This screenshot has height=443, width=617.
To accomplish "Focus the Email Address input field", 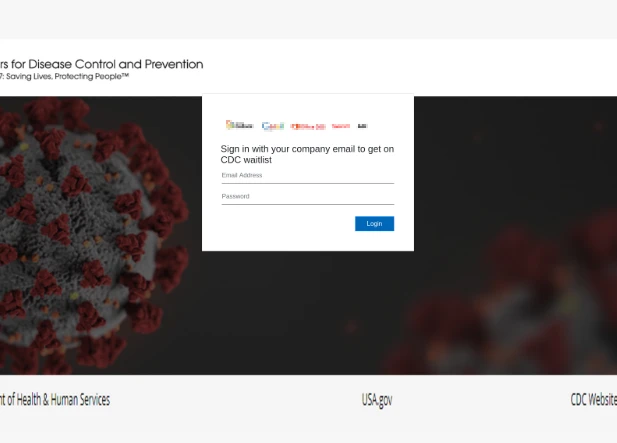I will tap(307, 175).
